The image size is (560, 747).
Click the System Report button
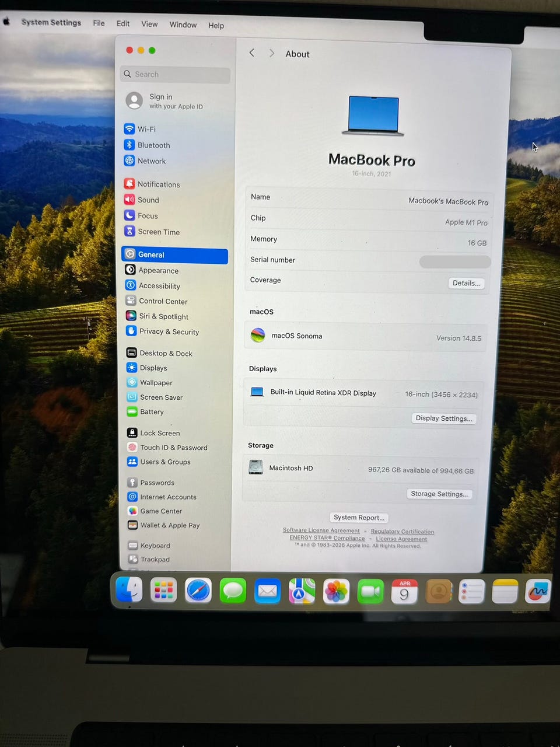[359, 518]
